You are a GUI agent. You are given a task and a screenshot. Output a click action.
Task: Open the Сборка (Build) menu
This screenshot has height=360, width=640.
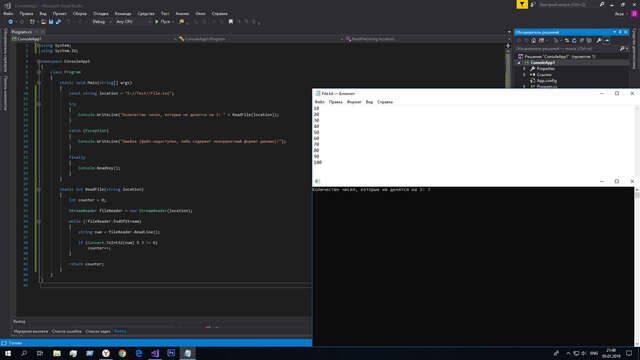point(80,13)
